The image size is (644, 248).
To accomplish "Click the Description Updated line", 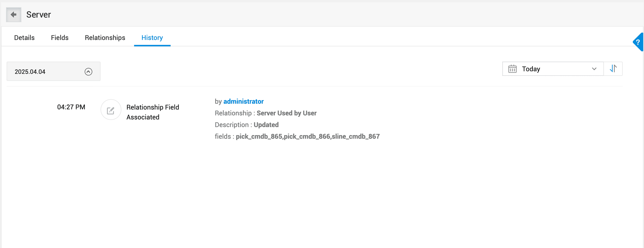I will (x=247, y=125).
